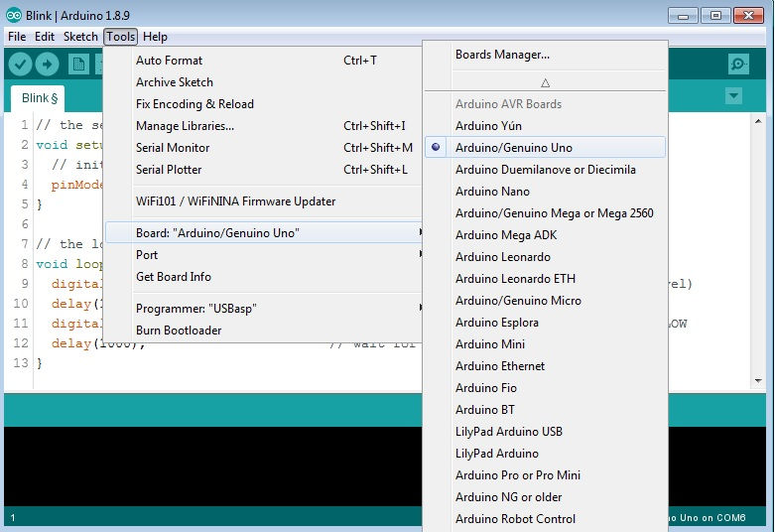Image resolution: width=775 pixels, height=532 pixels.
Task: Open Serial Monitor from the menu
Action: (264, 147)
